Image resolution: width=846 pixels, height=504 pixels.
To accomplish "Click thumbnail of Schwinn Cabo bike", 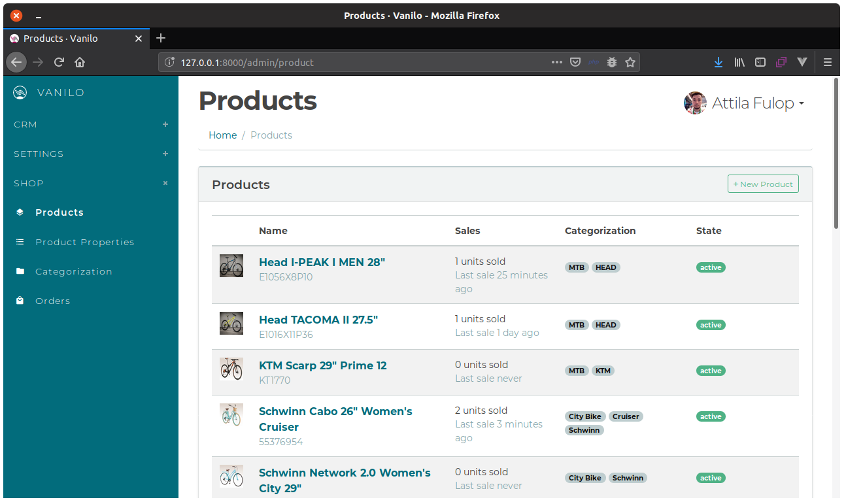I will (x=231, y=414).
